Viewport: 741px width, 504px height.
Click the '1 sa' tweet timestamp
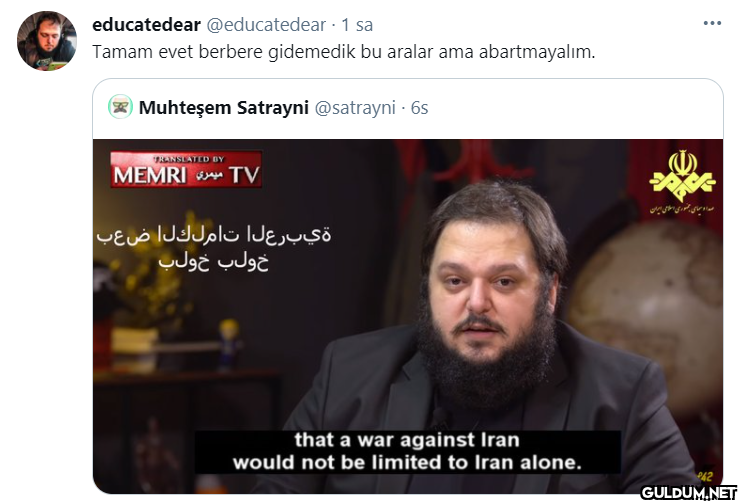click(x=357, y=25)
